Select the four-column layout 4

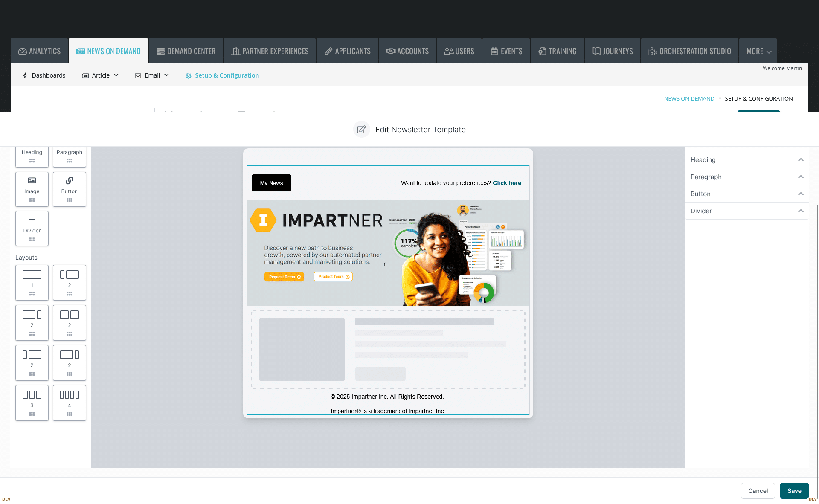click(x=70, y=403)
